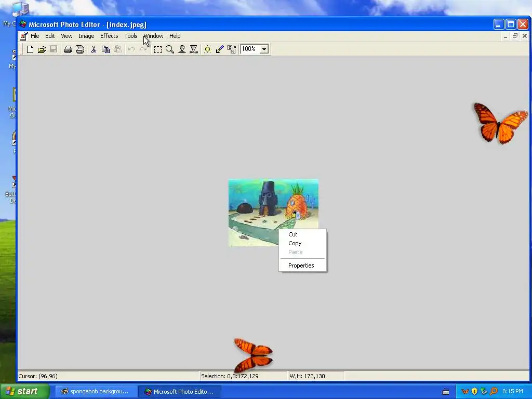The width and height of the screenshot is (532, 399).
Task: Open the Window menu
Action: pyautogui.click(x=153, y=36)
